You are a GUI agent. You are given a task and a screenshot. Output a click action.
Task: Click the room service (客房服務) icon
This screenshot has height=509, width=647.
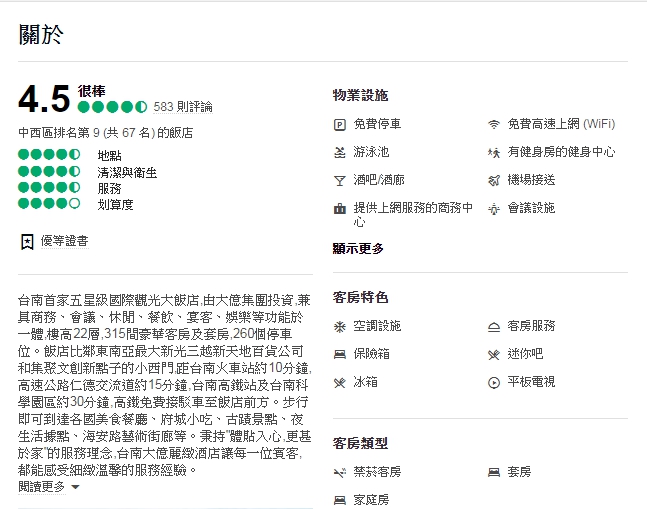click(x=493, y=326)
